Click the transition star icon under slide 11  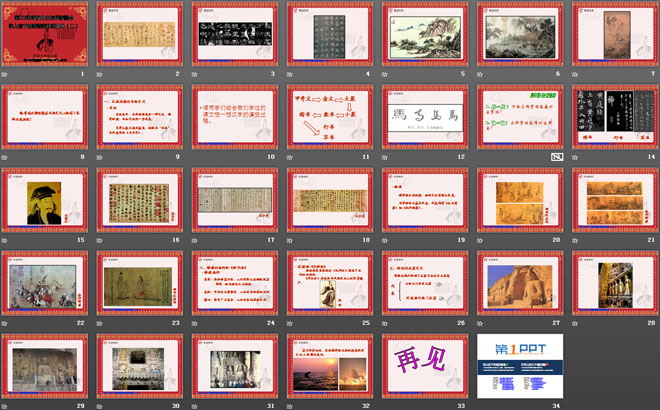pos(290,157)
